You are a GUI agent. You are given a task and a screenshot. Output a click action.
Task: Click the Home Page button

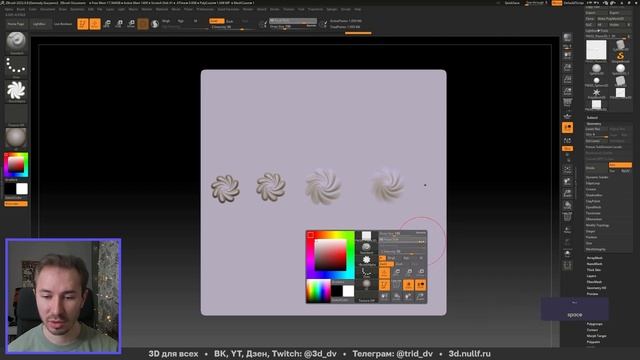16,24
